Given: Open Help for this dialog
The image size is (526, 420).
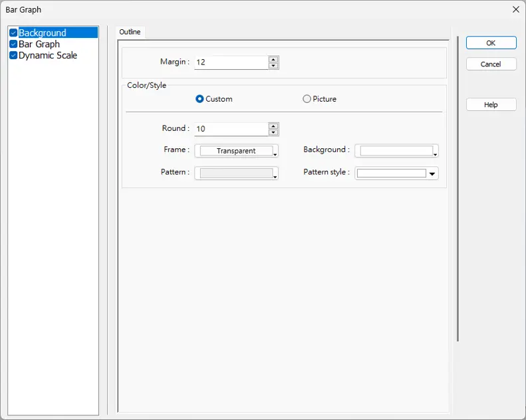Looking at the screenshot, I should (x=491, y=104).
